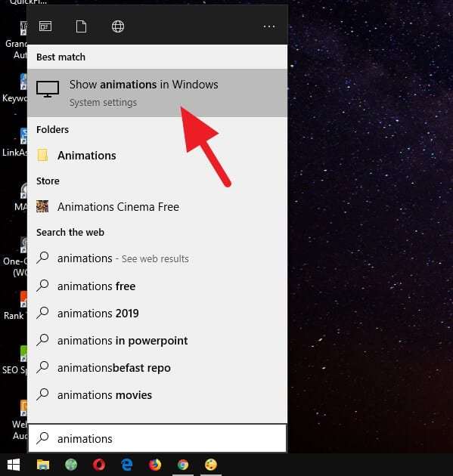Open File Explorer from the taskbar
The width and height of the screenshot is (453, 476).
click(x=43, y=465)
